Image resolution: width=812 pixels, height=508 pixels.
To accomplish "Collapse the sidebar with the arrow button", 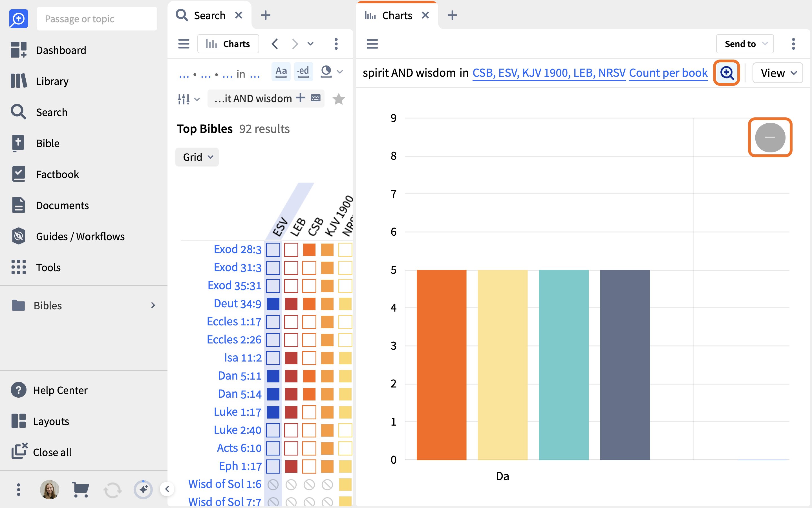I will click(167, 489).
